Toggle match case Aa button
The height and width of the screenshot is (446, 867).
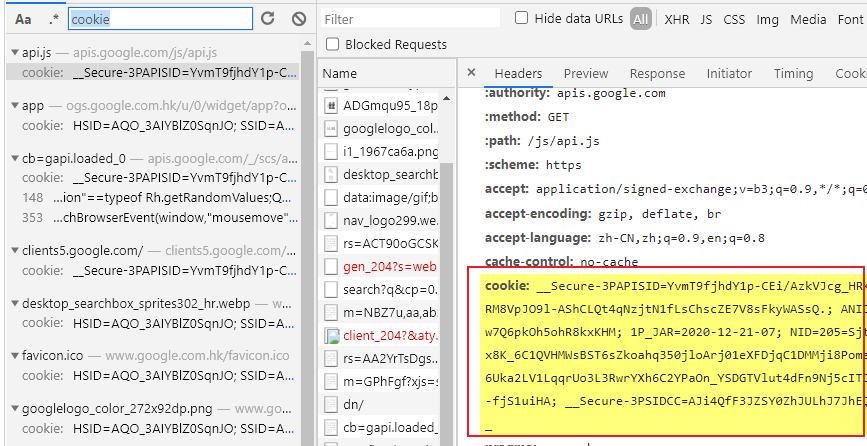pyautogui.click(x=23, y=19)
